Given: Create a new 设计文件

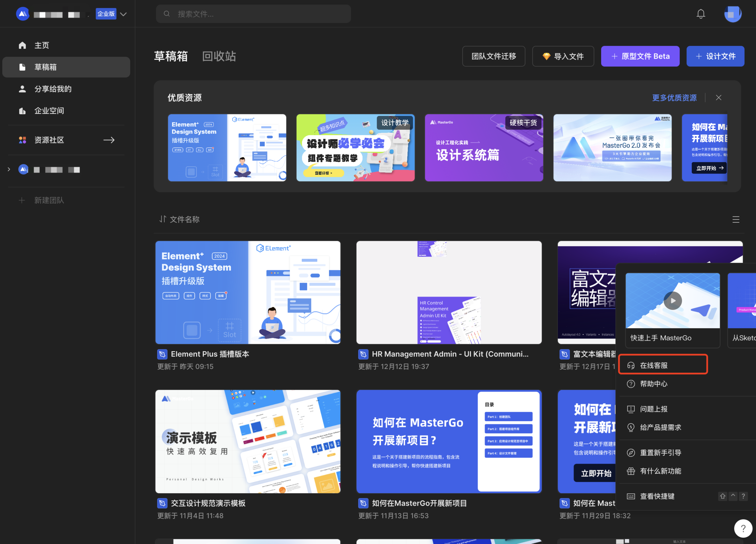Looking at the screenshot, I should click(715, 56).
